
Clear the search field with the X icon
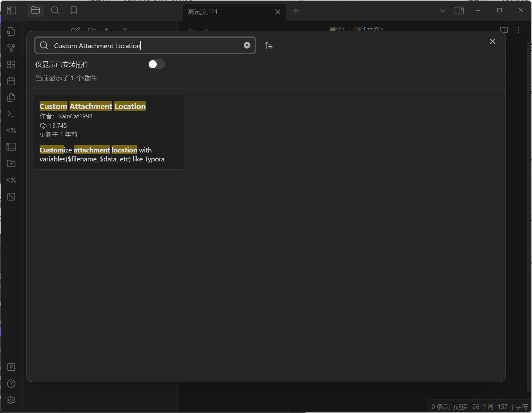click(x=247, y=45)
